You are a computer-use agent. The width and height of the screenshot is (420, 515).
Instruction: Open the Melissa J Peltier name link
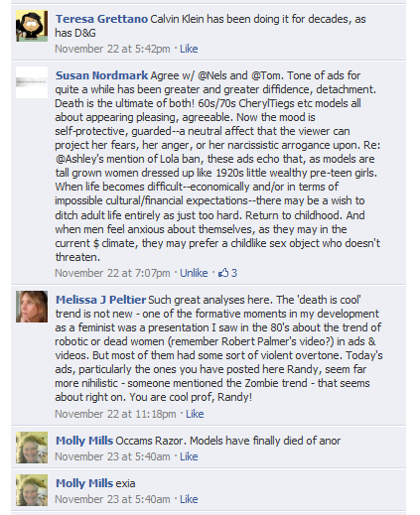[x=100, y=300]
